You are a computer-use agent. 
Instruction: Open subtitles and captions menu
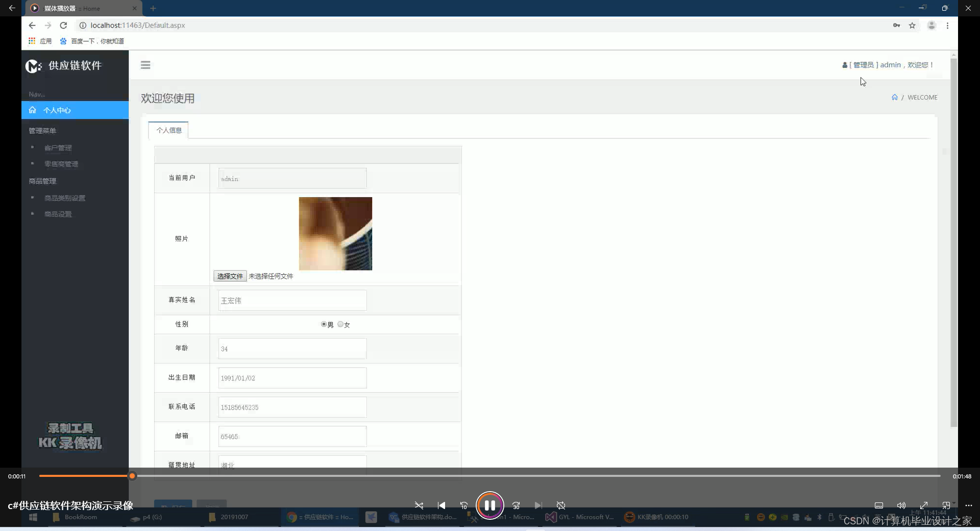tap(879, 505)
